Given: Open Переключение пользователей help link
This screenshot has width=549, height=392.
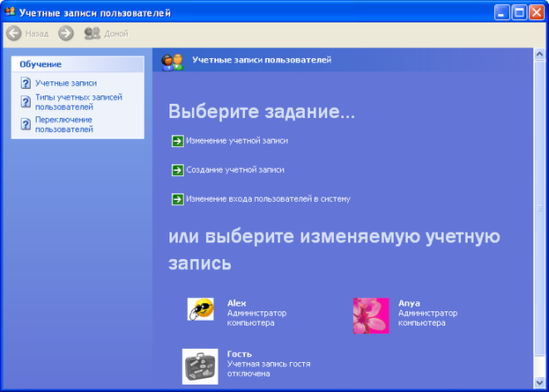Looking at the screenshot, I should click(x=64, y=124).
